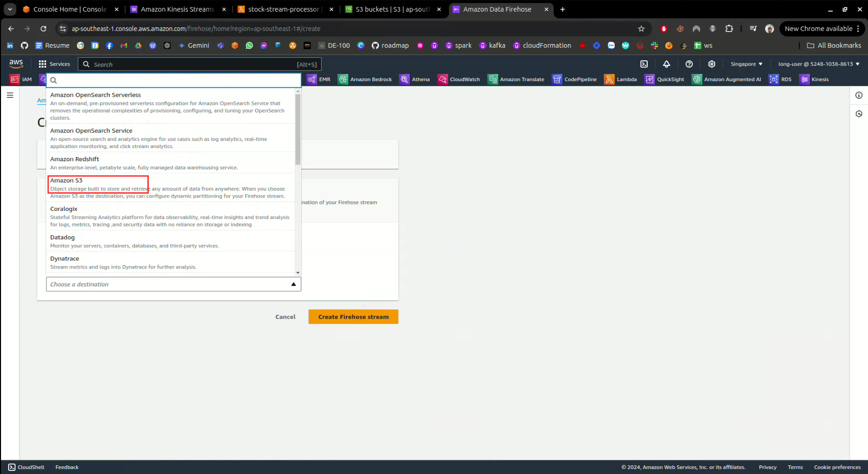The width and height of the screenshot is (868, 474).
Task: Expand the Singapore region selector
Action: [x=746, y=64]
